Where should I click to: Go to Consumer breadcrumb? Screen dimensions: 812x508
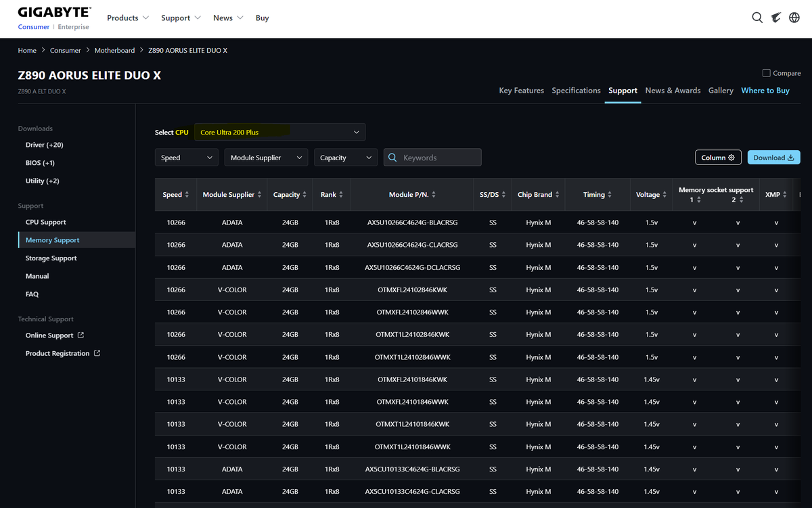click(x=65, y=50)
